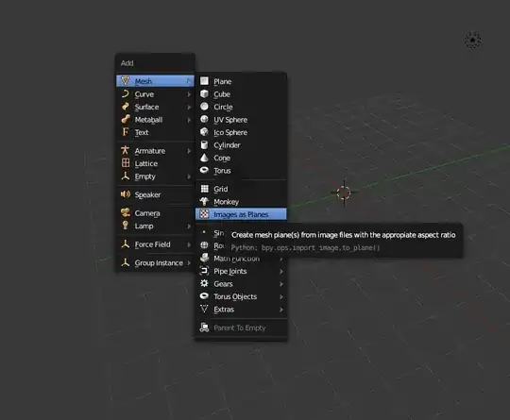Expand the Gears submenu arrow

pyautogui.click(x=281, y=284)
